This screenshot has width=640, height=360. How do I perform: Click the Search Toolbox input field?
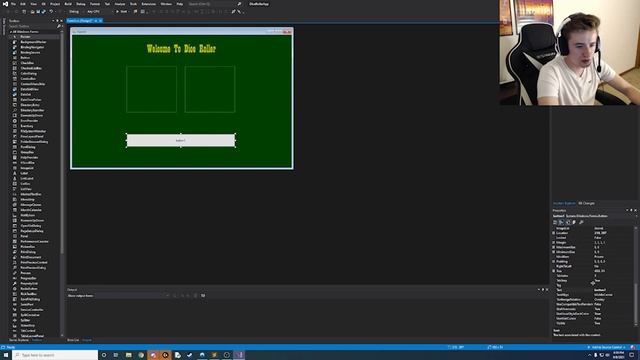point(32,26)
